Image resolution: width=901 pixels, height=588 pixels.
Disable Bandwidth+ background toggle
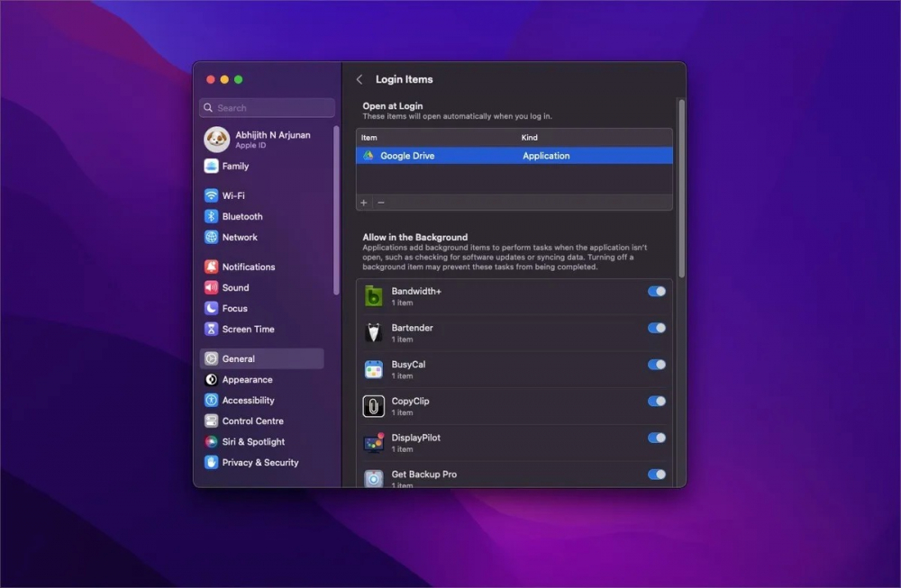657,292
